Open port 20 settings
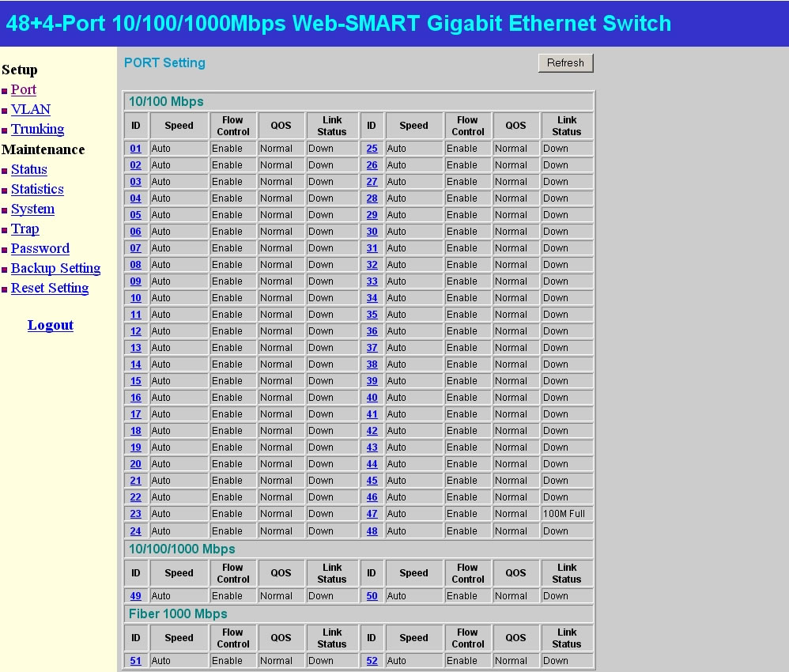This screenshot has height=672, width=789. click(x=136, y=464)
